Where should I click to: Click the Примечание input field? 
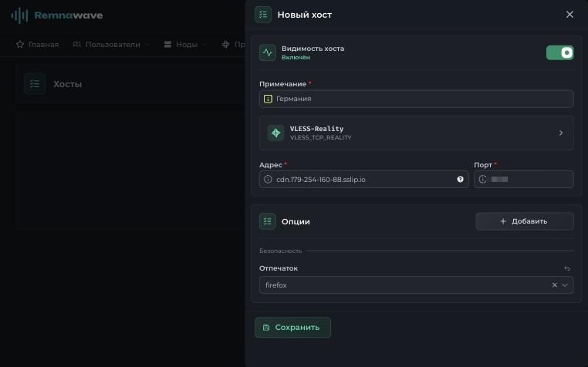click(x=416, y=99)
